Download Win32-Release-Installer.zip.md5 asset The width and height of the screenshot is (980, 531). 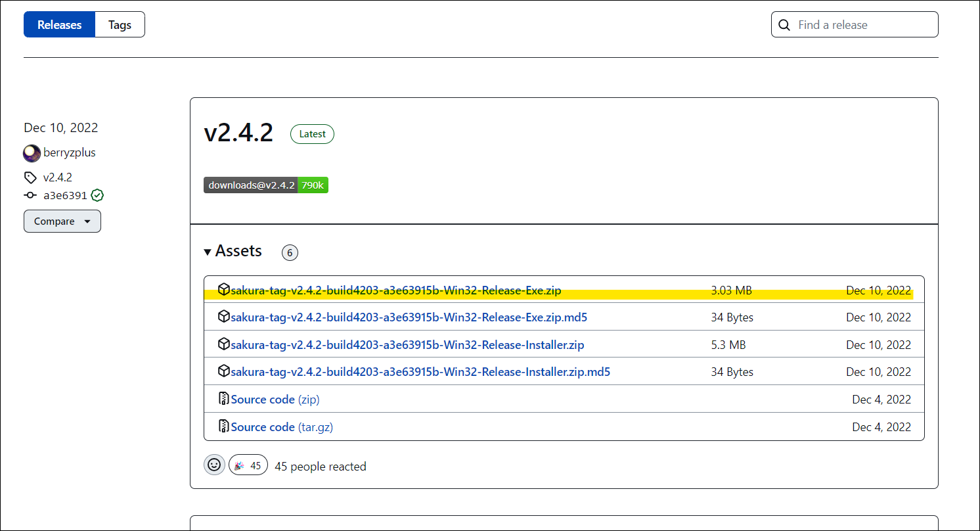420,372
